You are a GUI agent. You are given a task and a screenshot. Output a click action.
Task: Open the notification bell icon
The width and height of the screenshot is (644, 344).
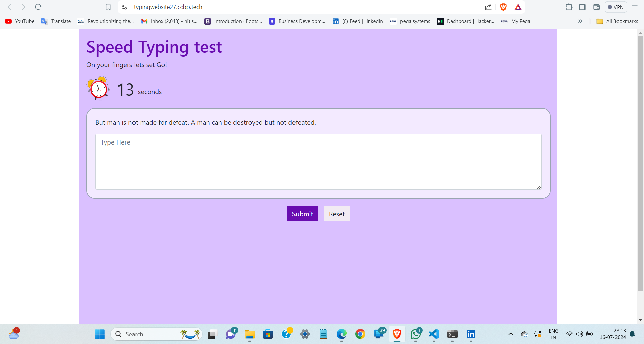tap(632, 334)
